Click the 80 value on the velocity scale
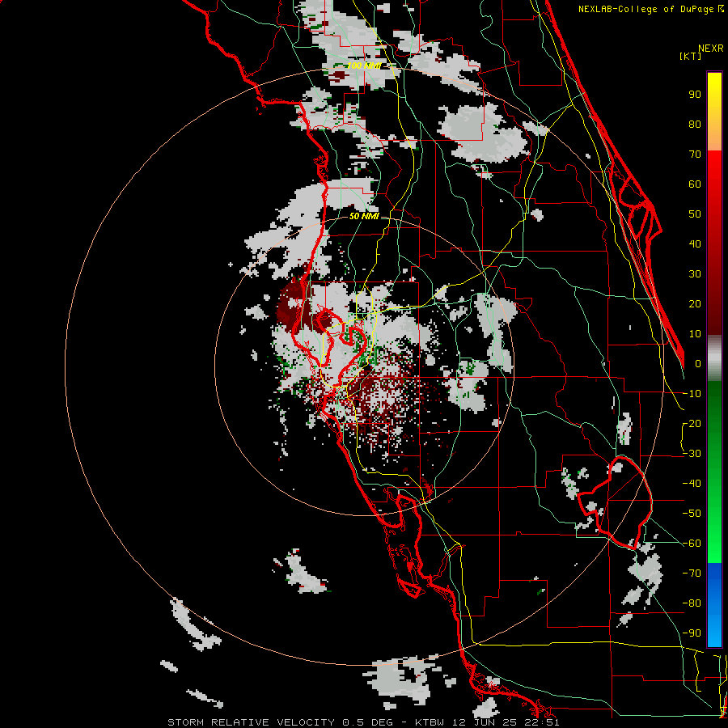Image resolution: width=728 pixels, height=728 pixels. pyautogui.click(x=695, y=124)
